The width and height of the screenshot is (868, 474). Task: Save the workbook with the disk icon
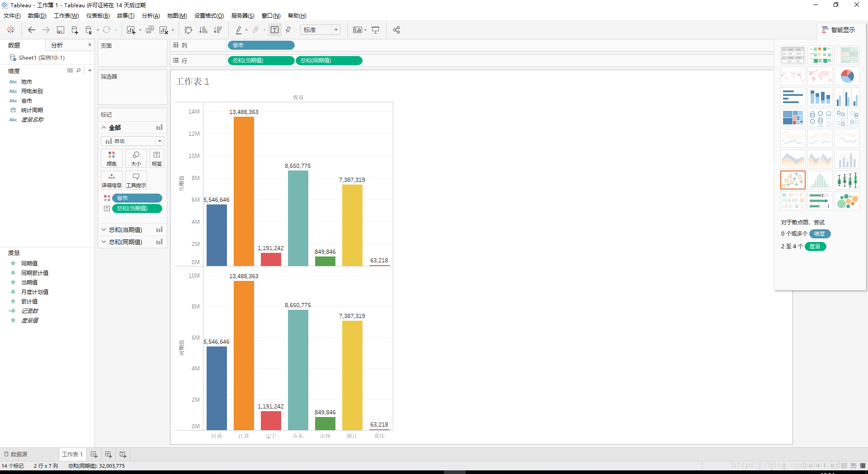click(61, 30)
